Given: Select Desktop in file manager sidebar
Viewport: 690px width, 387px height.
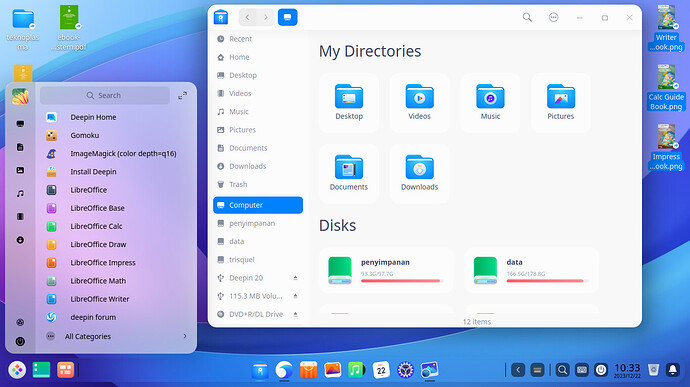Looking at the screenshot, I should point(258,75).
